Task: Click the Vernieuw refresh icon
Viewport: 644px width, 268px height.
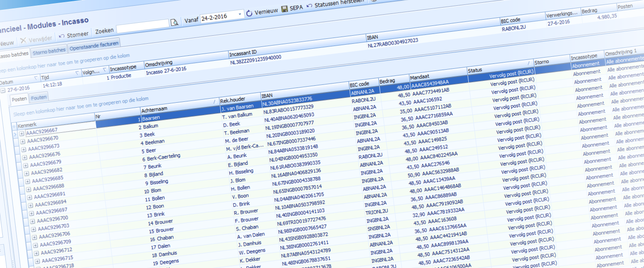Action: tap(250, 13)
